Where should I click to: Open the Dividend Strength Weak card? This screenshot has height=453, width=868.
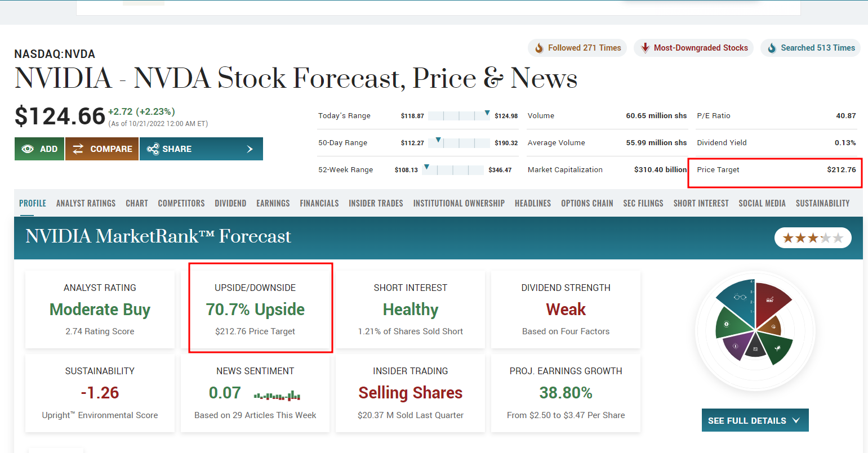coord(566,310)
